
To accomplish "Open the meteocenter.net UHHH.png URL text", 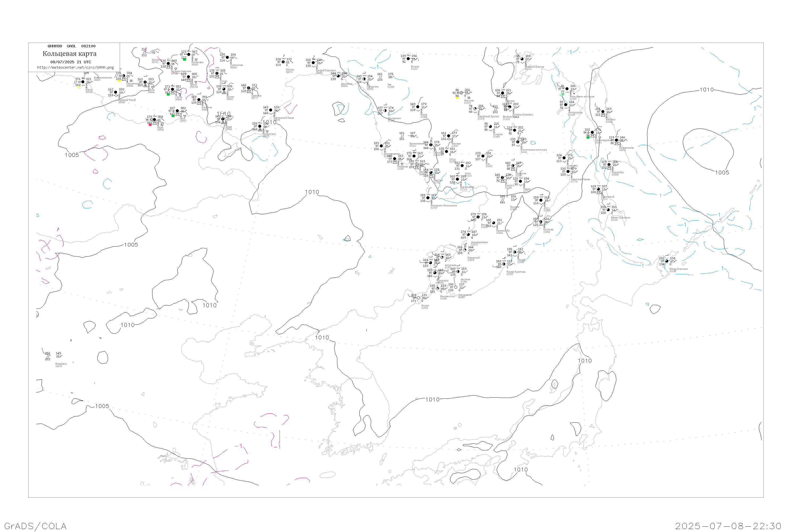I will point(75,68).
